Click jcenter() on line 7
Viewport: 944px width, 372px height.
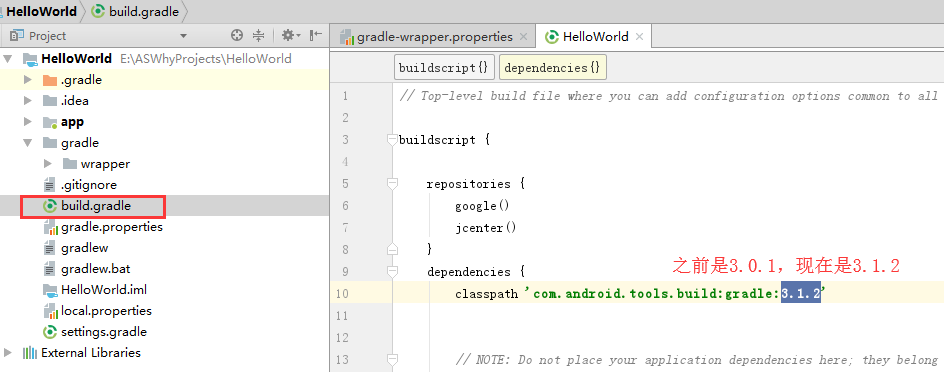point(486,228)
